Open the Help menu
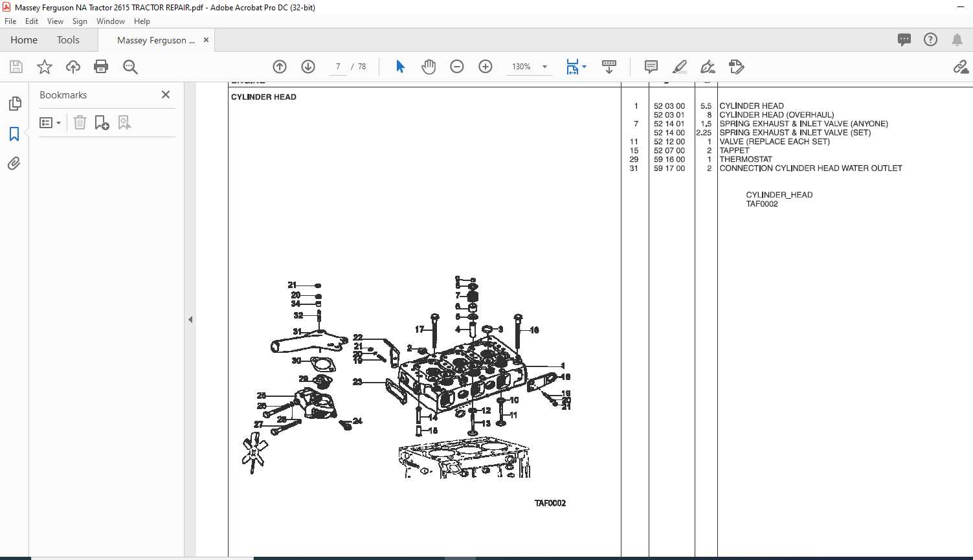This screenshot has height=560, width=973. 142,21
